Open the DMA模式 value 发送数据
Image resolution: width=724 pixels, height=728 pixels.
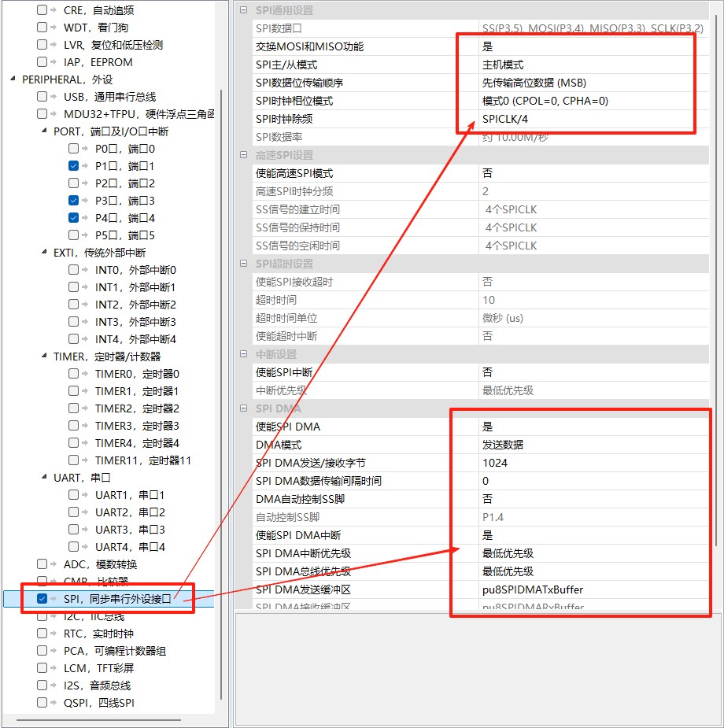click(593, 445)
